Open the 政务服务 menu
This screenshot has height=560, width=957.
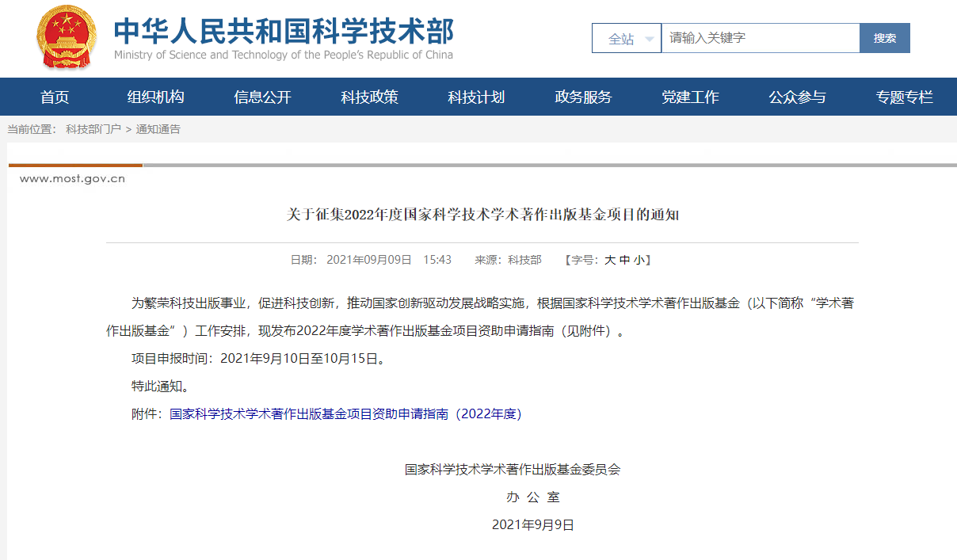(x=584, y=97)
